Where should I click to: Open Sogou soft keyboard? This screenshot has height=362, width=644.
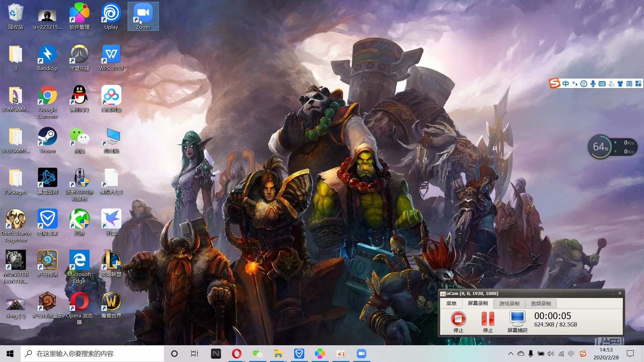pos(602,83)
